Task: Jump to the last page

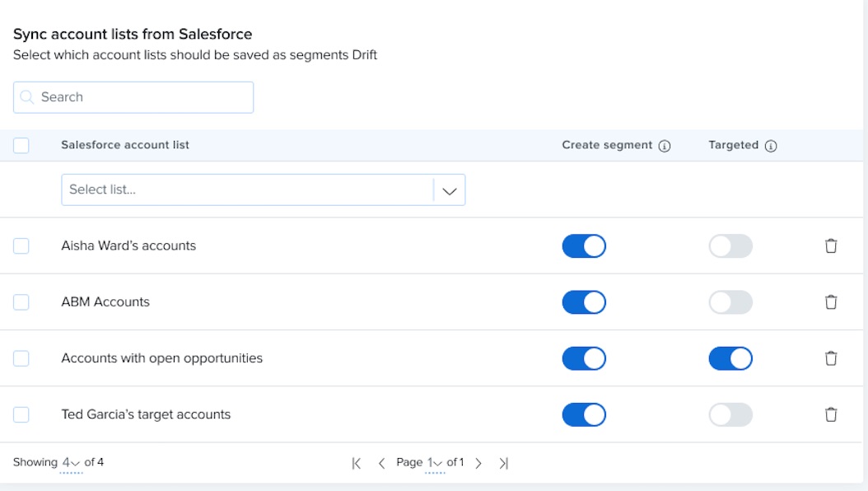Action: pyautogui.click(x=503, y=463)
